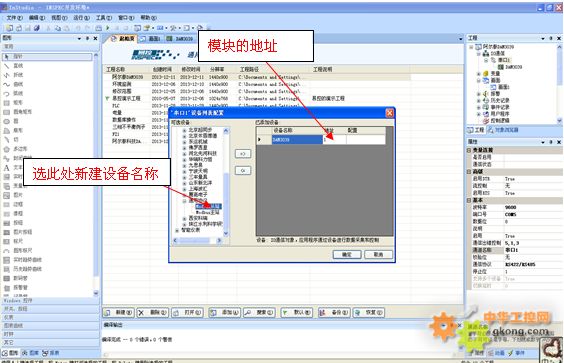Open the 工具 menu
This screenshot has width=564, height=363.
pos(104,18)
